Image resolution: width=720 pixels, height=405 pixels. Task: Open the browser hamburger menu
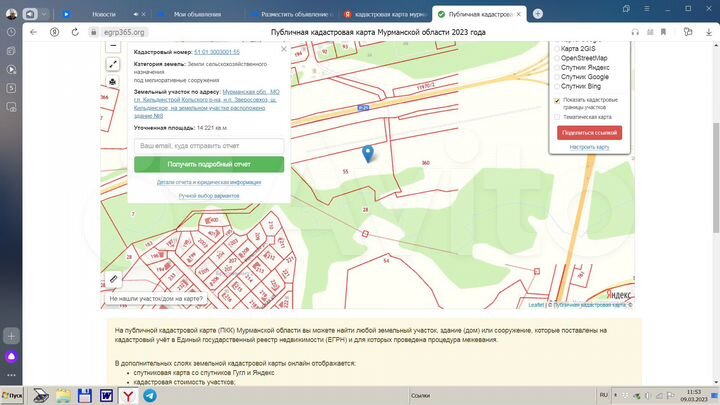tap(647, 9)
